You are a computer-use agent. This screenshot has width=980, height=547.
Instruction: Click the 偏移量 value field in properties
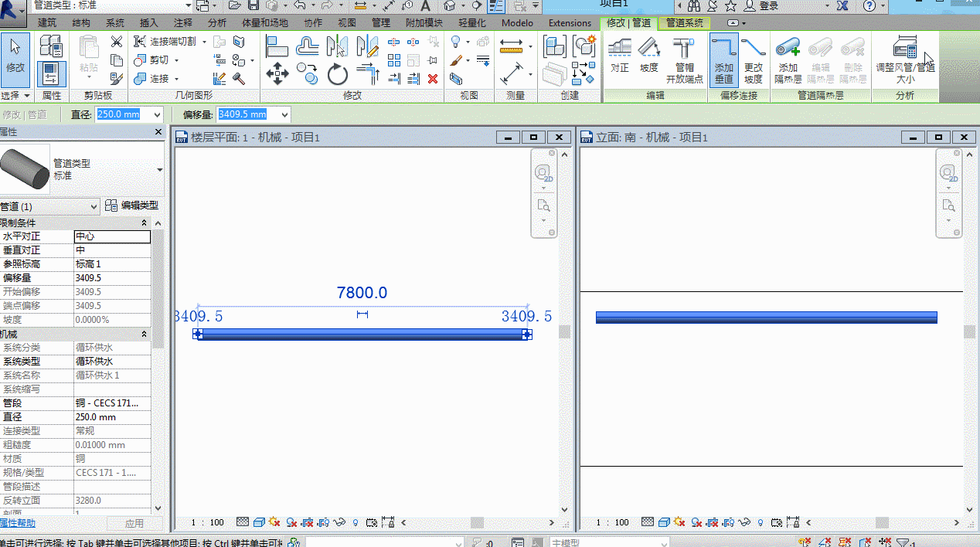(x=112, y=278)
